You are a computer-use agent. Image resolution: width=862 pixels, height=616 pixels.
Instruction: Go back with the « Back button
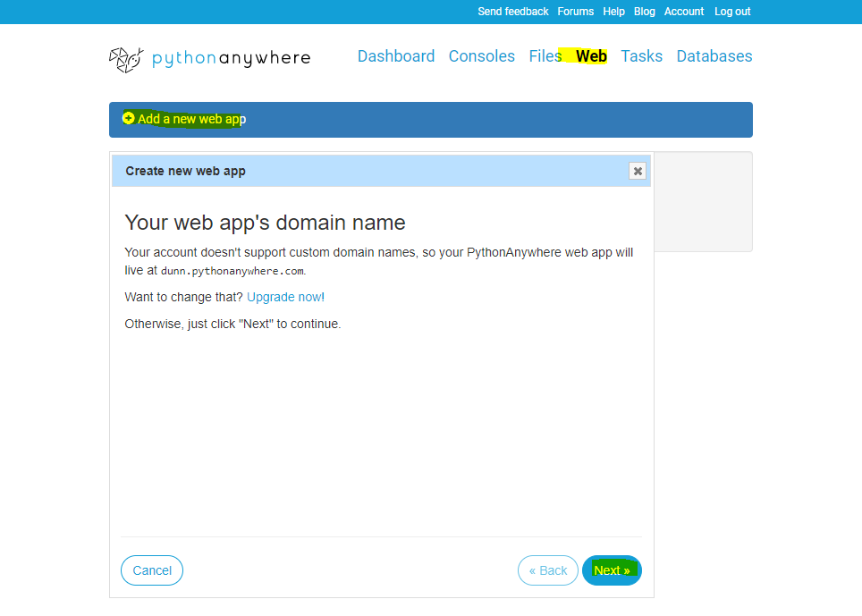tap(547, 570)
